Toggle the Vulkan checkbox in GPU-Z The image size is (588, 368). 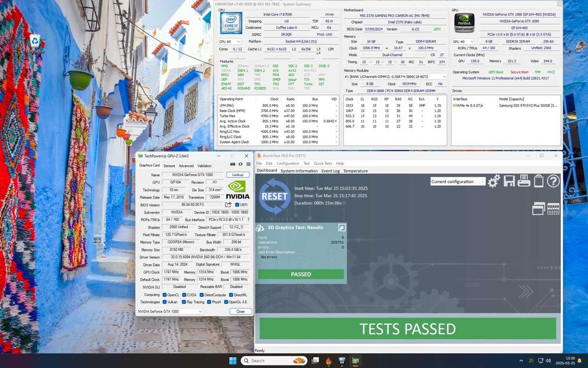pyautogui.click(x=164, y=302)
